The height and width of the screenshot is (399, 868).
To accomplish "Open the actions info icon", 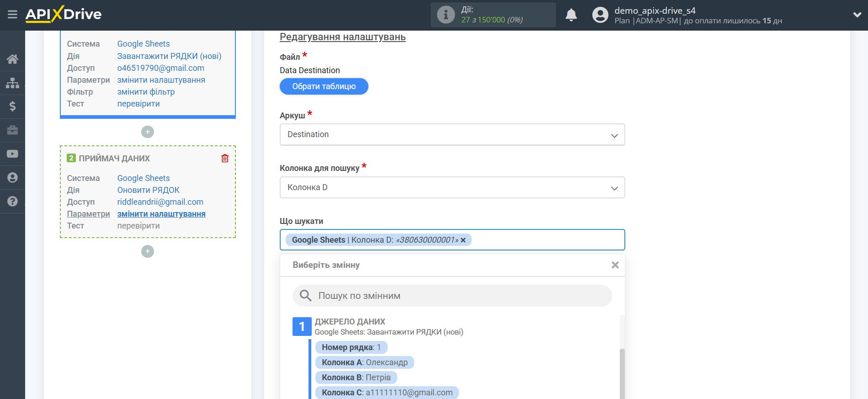I will click(446, 15).
